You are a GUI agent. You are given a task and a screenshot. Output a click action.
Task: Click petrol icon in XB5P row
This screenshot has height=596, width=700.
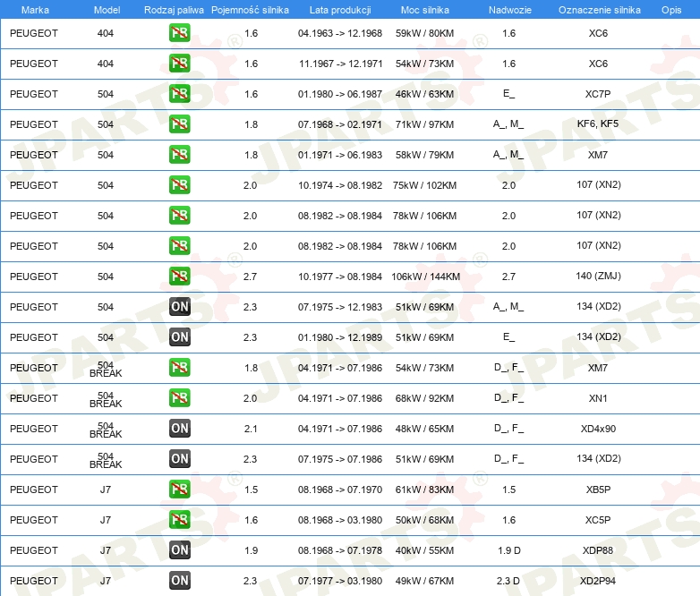[x=179, y=490]
